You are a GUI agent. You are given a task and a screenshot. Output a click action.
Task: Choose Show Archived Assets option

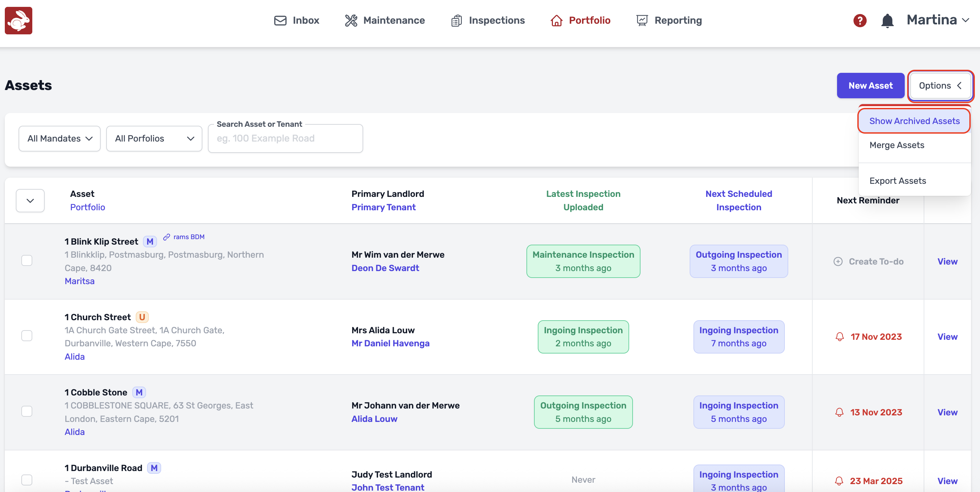(914, 121)
